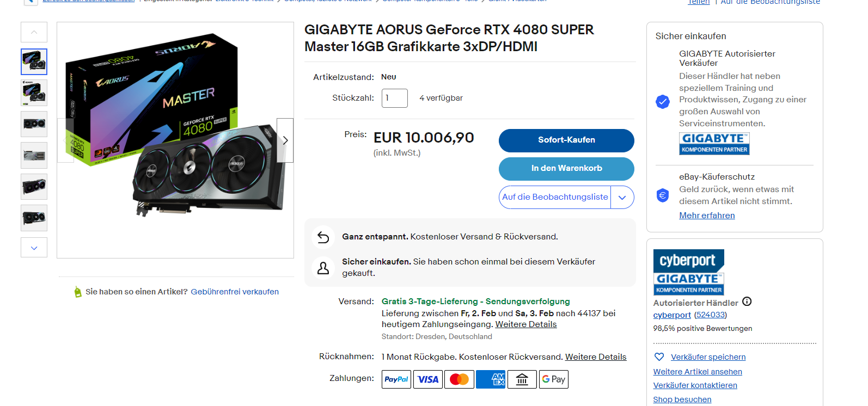The width and height of the screenshot is (868, 406).
Task: Move thumbnail list down with the chevron
Action: coord(34,248)
